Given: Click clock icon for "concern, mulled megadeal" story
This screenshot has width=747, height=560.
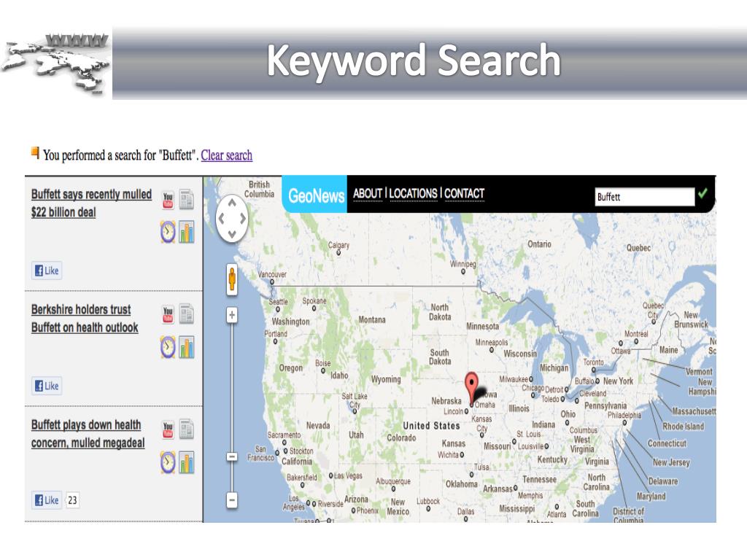Looking at the screenshot, I should pos(168,462).
